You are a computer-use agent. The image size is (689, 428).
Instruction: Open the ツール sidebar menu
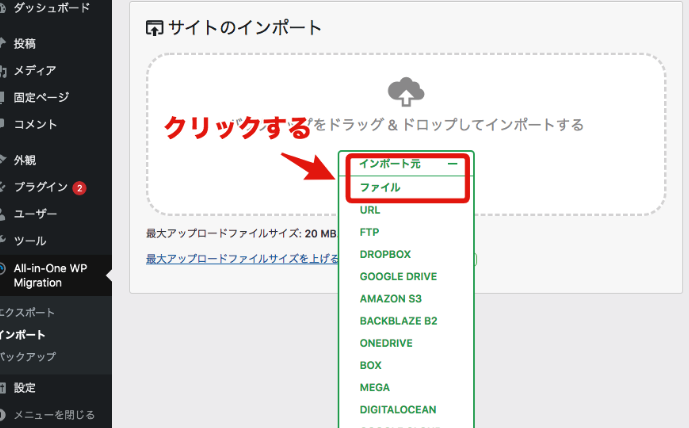point(30,241)
